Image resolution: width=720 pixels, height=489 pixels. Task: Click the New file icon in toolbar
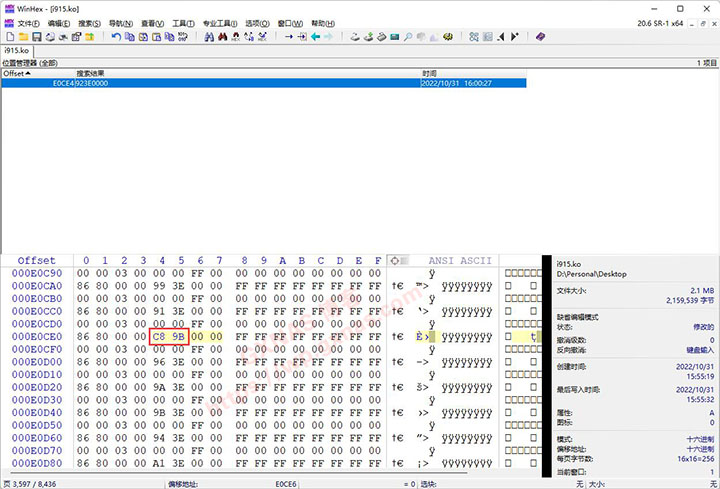[8, 37]
